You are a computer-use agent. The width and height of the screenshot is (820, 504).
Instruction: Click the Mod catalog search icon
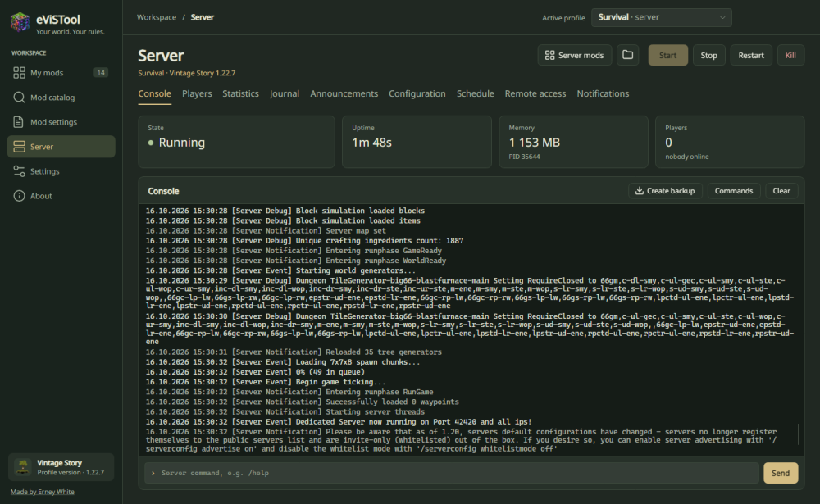pos(19,98)
